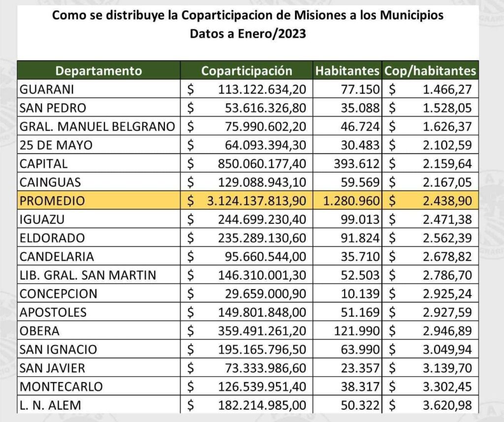504x422 pixels.
Task: Select the IGUAZU cell
Action: (43, 219)
